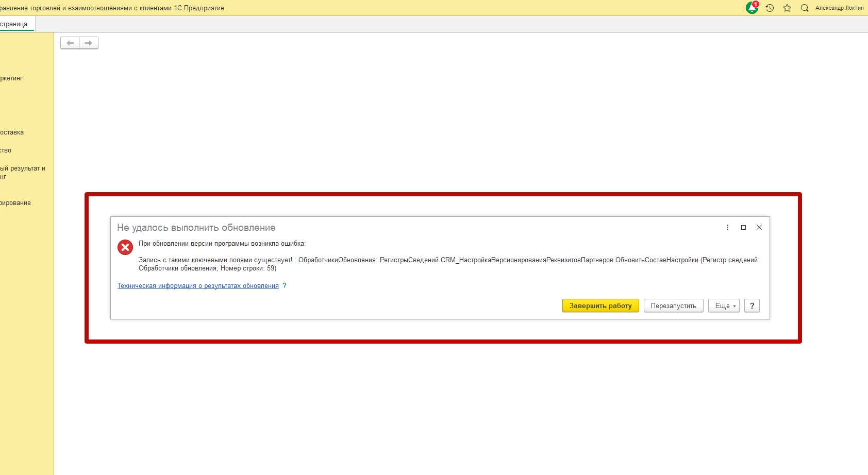Open the dialog's three-dot options menu
Viewport: 868px width, 475px height.
point(727,227)
